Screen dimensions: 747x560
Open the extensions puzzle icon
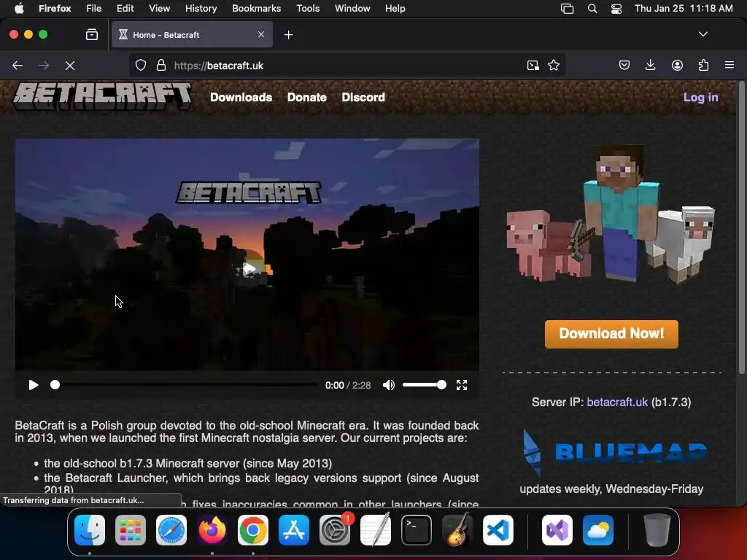point(703,65)
